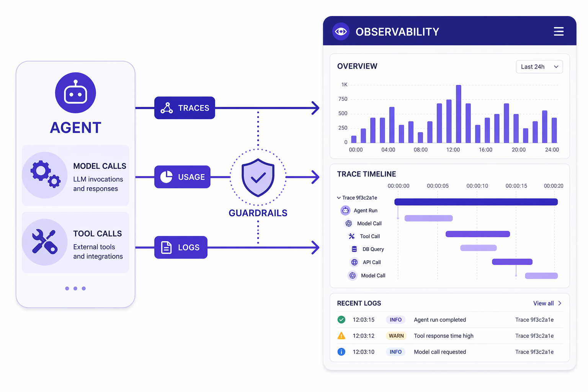Click the Traces button

(185, 108)
